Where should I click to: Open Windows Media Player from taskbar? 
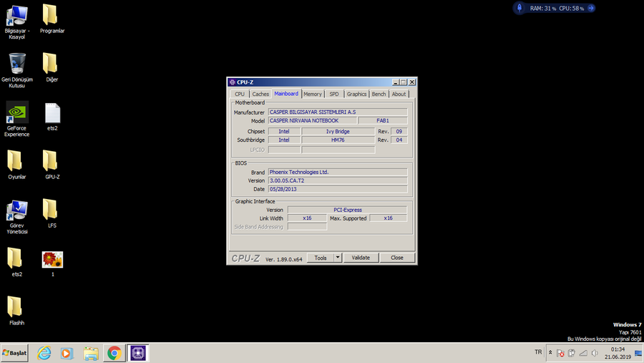pyautogui.click(x=67, y=353)
